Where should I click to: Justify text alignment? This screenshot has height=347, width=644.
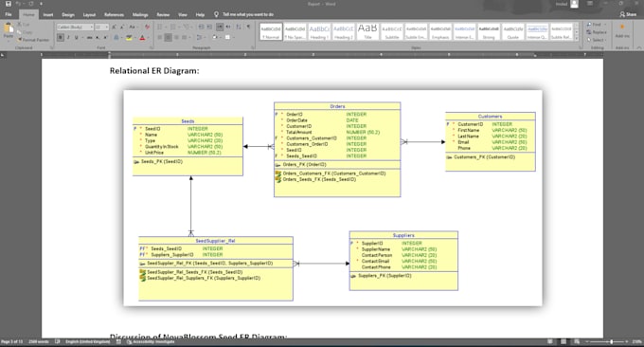(185, 37)
